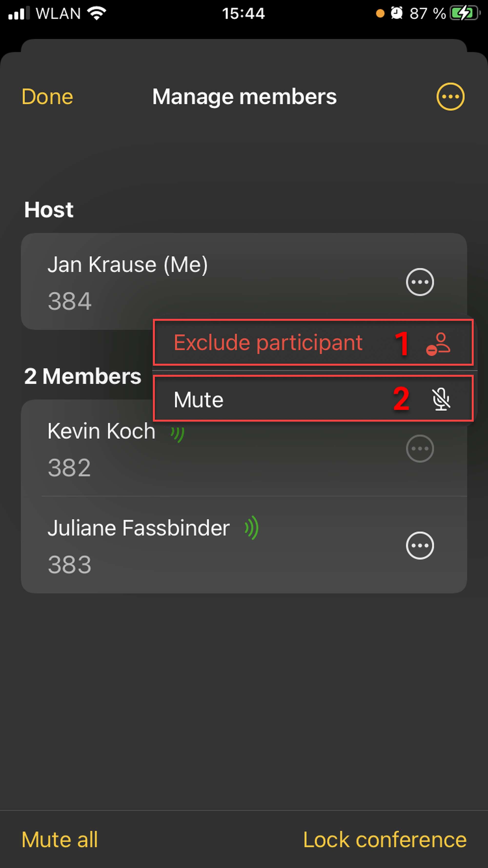
Task: Tap the orange microphone-in-use dot
Action: click(x=380, y=13)
